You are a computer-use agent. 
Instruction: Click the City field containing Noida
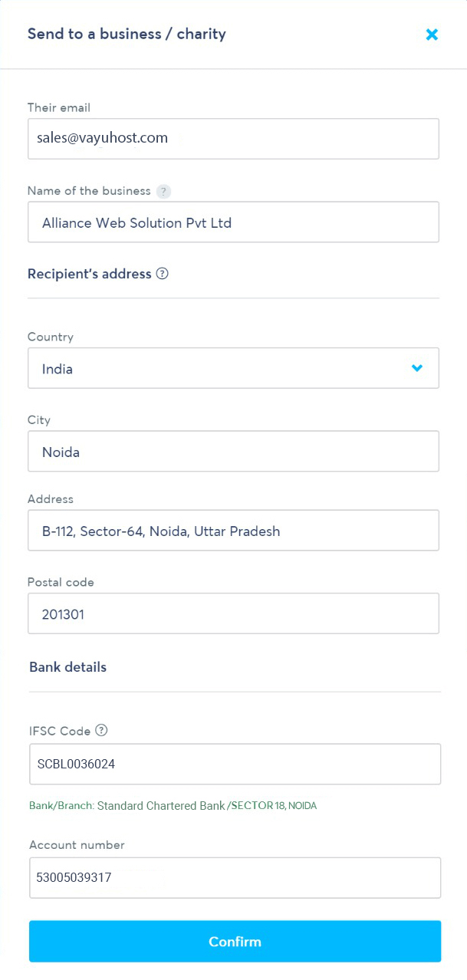[233, 452]
